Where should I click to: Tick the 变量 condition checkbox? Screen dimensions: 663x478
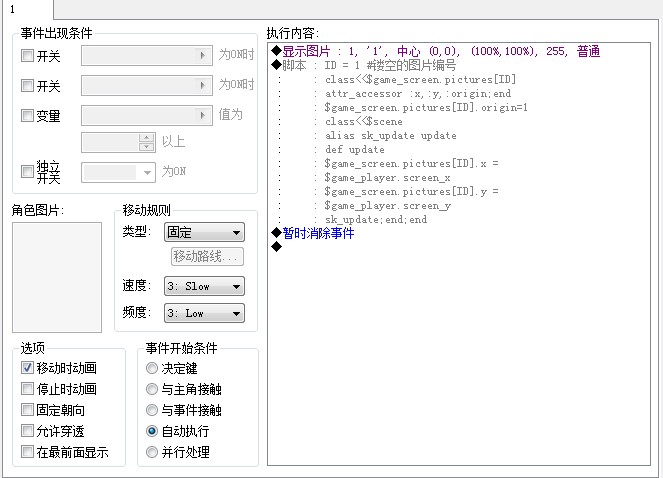click(27, 115)
